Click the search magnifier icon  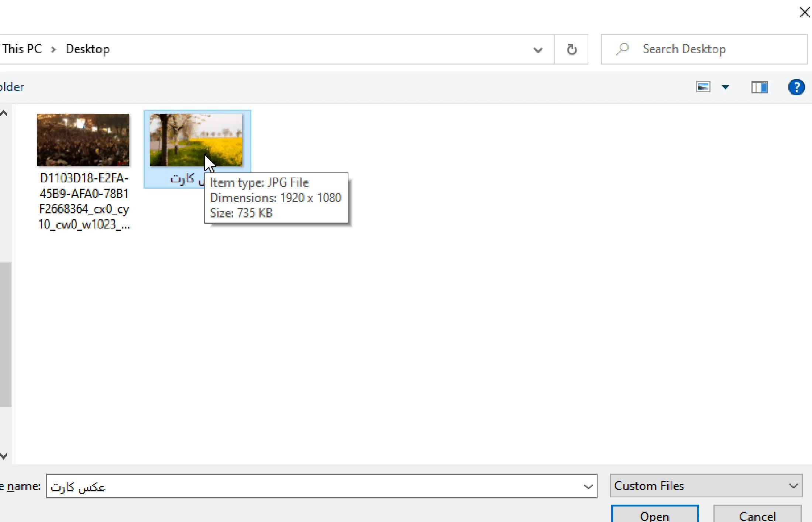(x=622, y=49)
